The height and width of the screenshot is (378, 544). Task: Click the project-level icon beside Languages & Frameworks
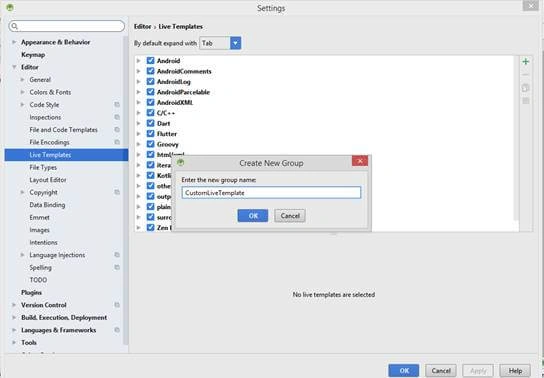tap(117, 330)
